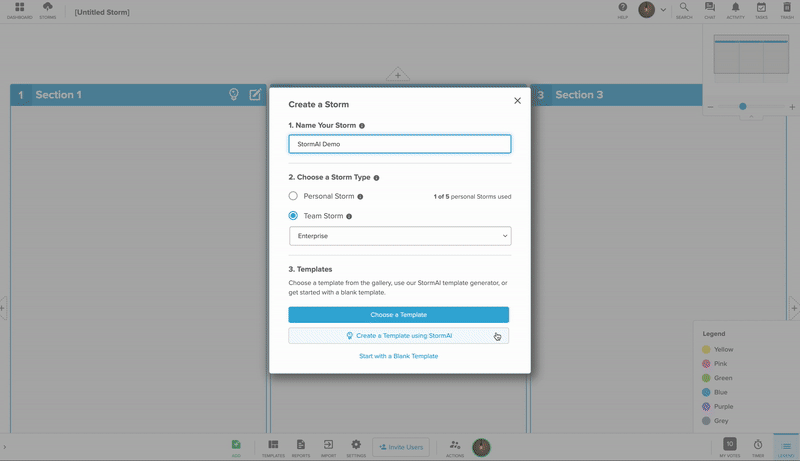The height and width of the screenshot is (461, 800).
Task: Expand the user avatar dropdown arrow
Action: click(x=663, y=10)
